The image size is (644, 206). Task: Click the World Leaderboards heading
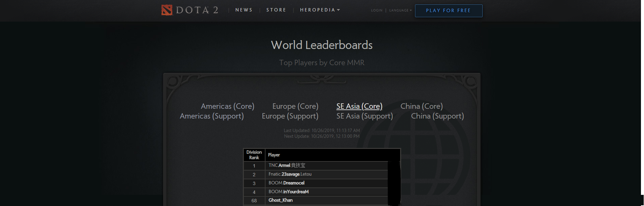click(x=322, y=45)
